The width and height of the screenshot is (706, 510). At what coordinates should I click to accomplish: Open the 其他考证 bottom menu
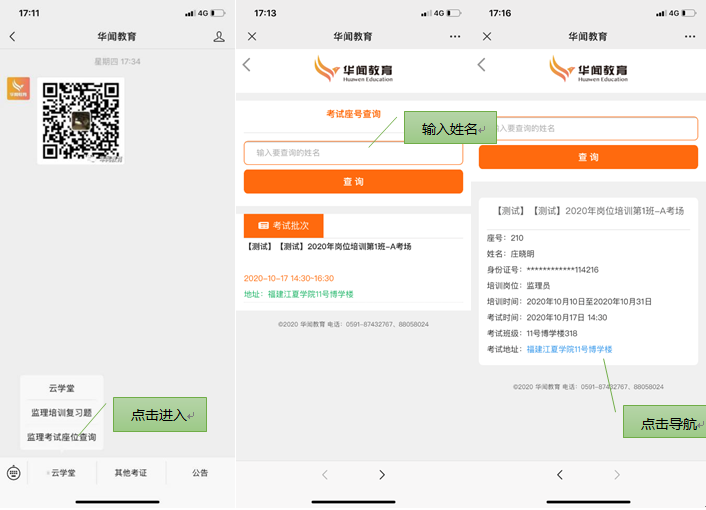point(130,473)
